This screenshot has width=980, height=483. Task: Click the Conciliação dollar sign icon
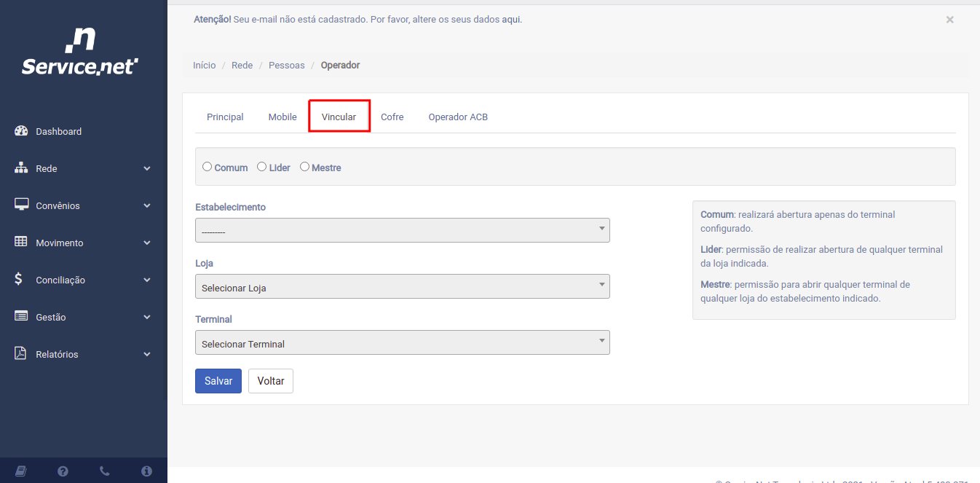[19, 280]
